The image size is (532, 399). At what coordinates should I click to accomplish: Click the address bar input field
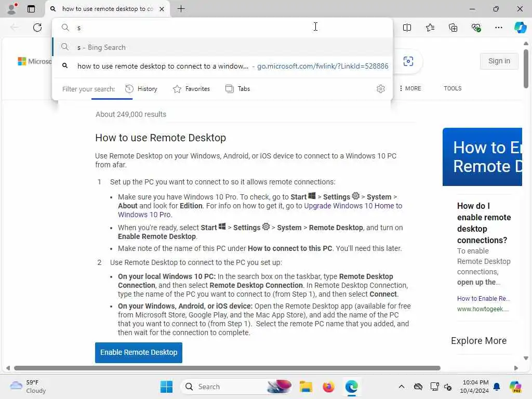[x=222, y=28]
